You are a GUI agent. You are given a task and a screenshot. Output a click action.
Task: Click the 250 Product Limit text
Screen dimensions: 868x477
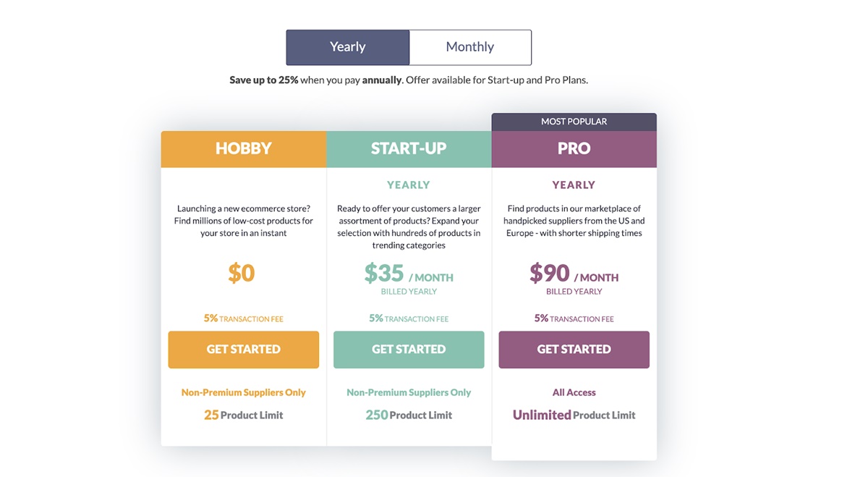[x=409, y=415]
